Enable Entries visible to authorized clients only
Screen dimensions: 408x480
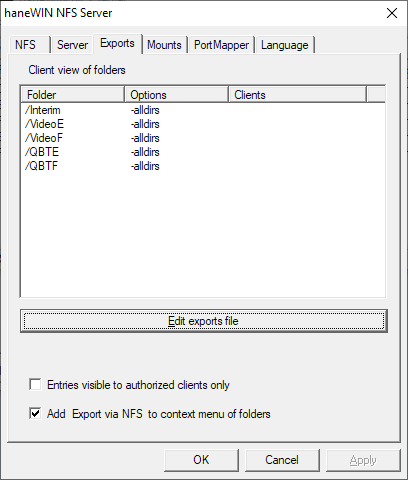tap(35, 385)
